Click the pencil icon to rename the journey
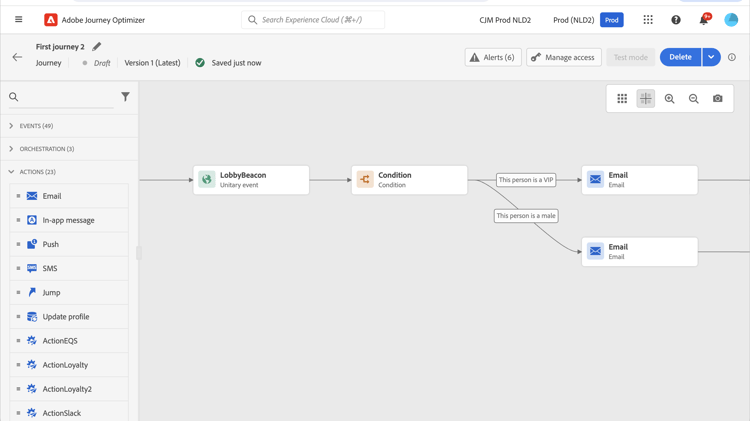Image resolution: width=750 pixels, height=421 pixels. (x=97, y=47)
